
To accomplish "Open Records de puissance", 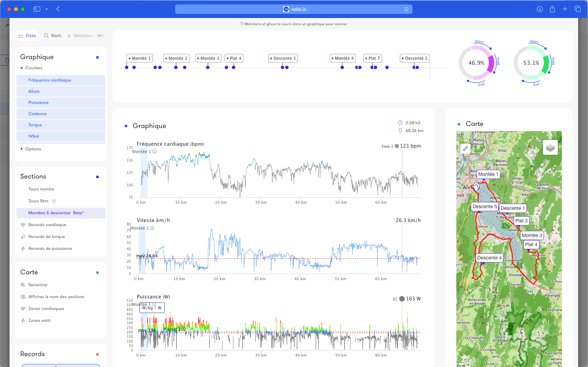I will [x=50, y=249].
